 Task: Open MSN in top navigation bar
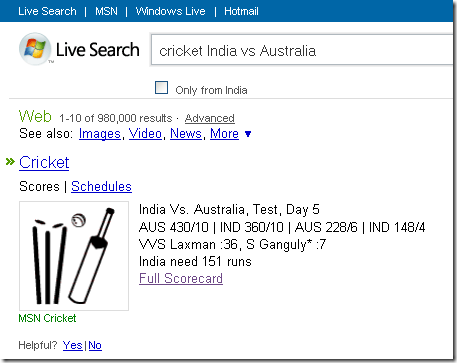pos(106,11)
